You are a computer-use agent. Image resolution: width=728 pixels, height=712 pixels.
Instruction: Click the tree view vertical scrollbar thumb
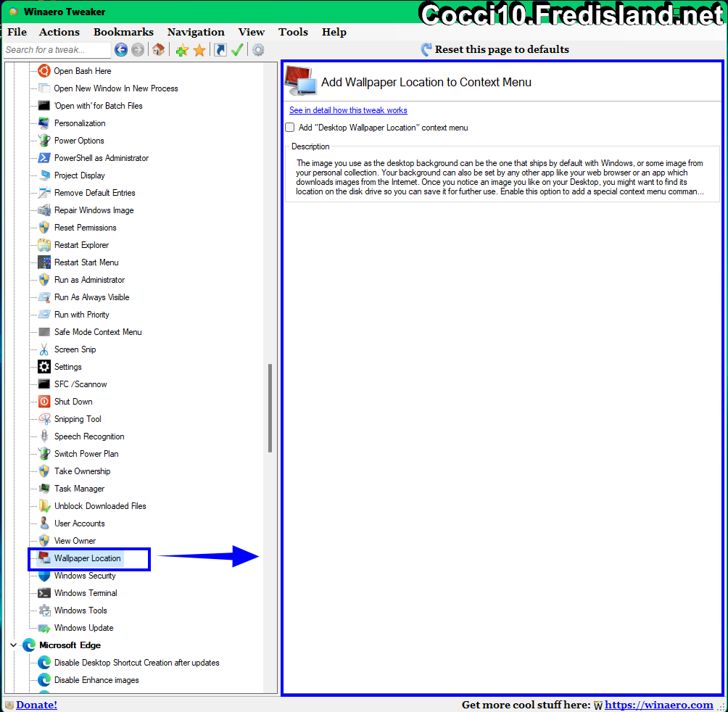270,408
